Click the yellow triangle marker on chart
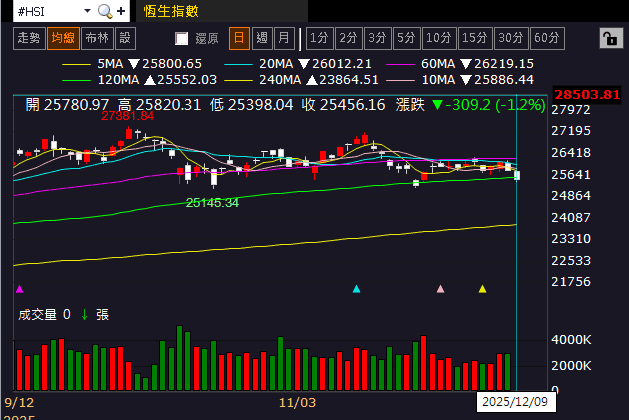Image resolution: width=629 pixels, height=420 pixels. [483, 289]
